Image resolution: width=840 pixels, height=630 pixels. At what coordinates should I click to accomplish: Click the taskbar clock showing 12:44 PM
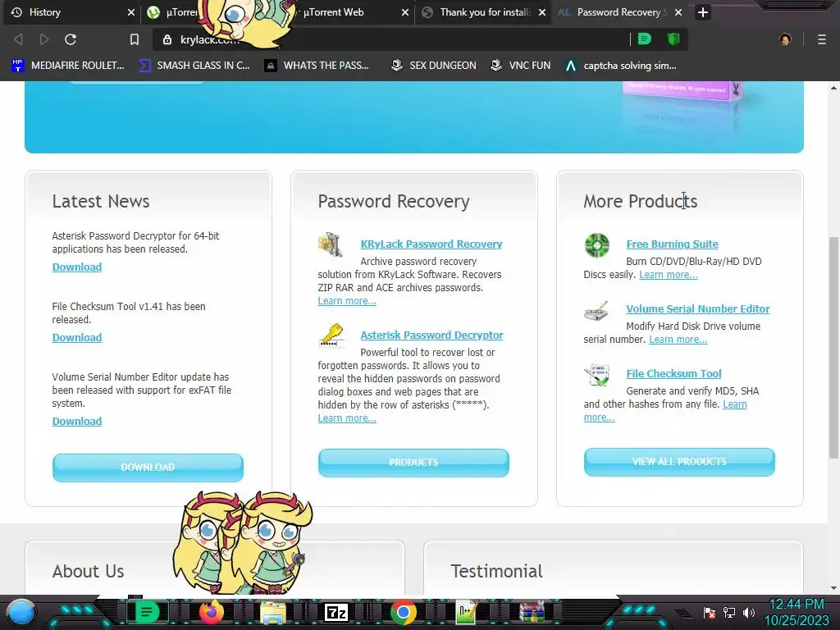point(797,605)
